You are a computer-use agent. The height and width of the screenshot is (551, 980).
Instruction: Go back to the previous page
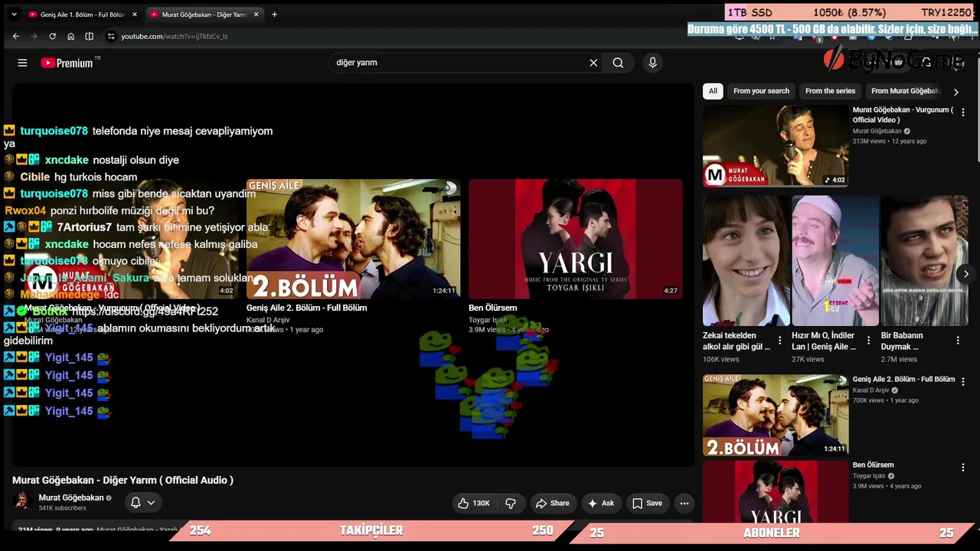[15, 36]
